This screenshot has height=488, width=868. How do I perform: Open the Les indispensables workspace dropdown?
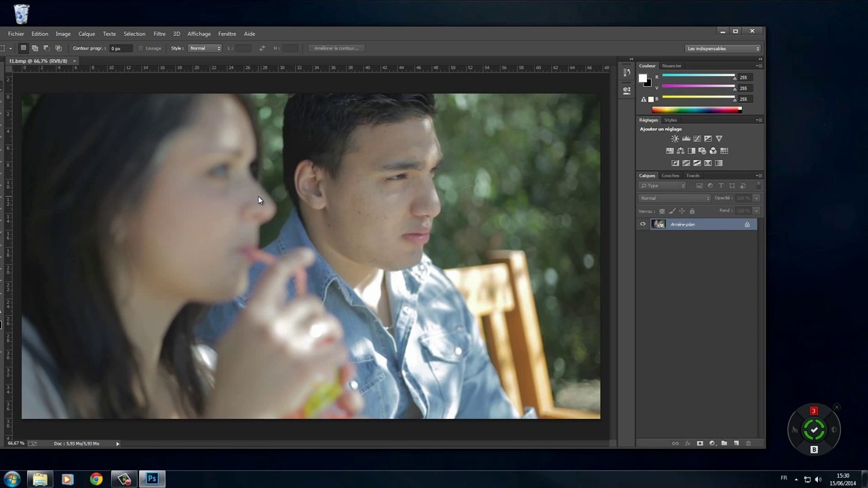tap(723, 49)
